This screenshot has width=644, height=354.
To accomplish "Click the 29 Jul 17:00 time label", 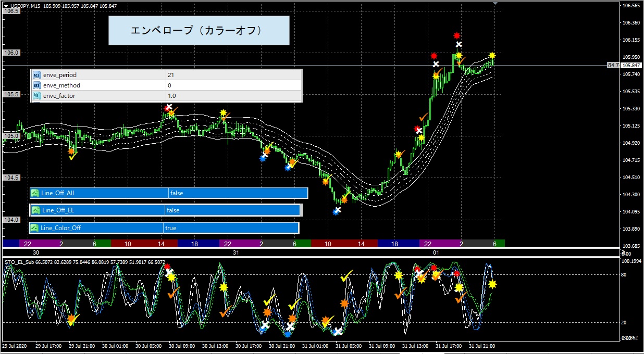I will (x=47, y=346).
